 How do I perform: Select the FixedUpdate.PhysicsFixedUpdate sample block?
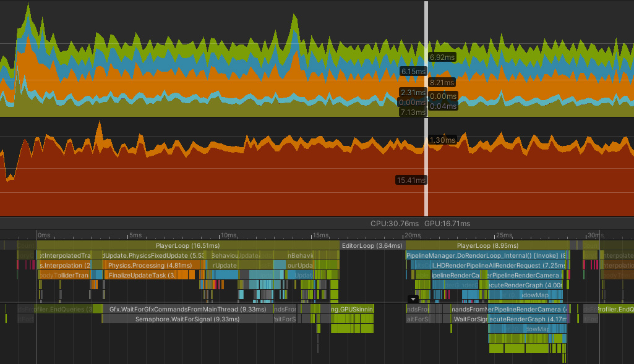(x=155, y=255)
